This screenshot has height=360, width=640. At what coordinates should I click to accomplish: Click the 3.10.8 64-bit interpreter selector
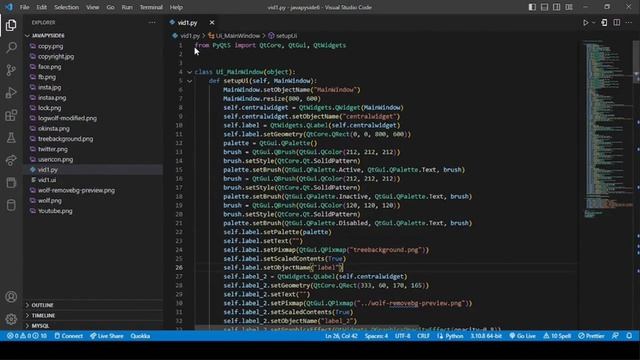click(486, 336)
